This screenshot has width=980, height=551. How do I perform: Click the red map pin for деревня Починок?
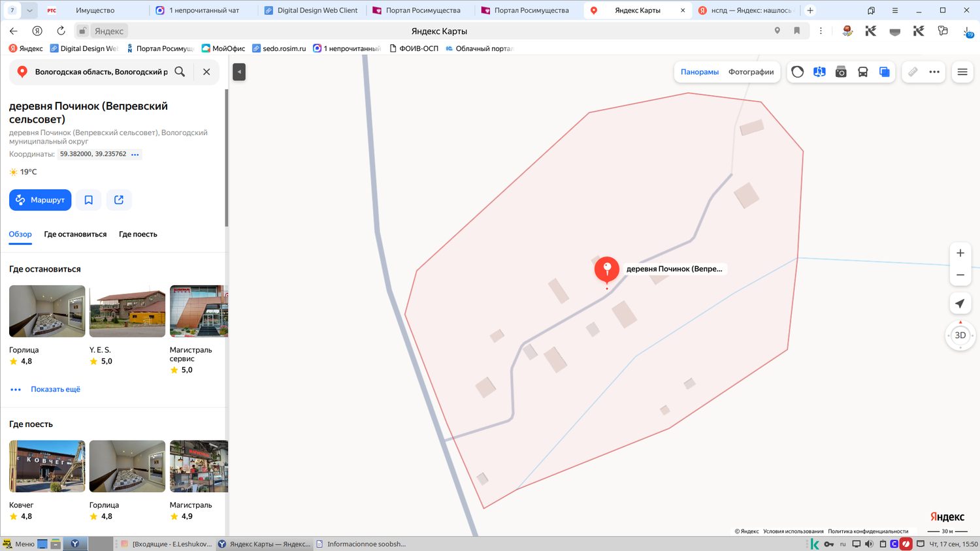pos(606,269)
